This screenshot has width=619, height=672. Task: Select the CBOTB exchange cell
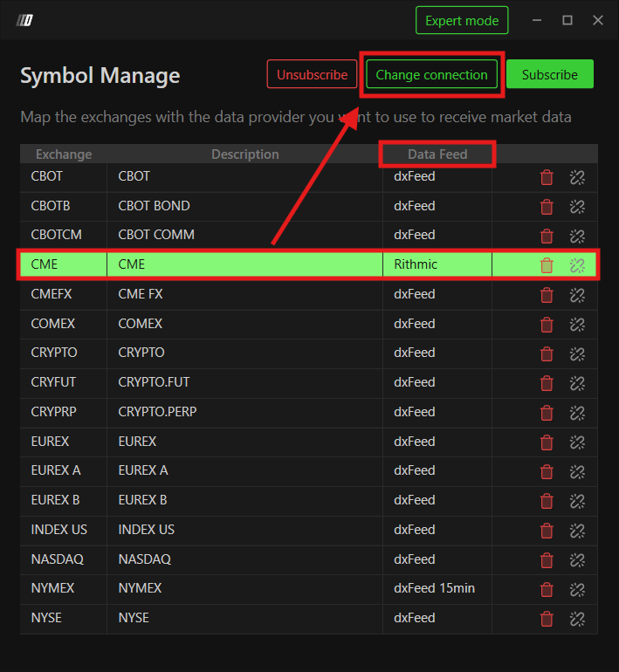(64, 206)
